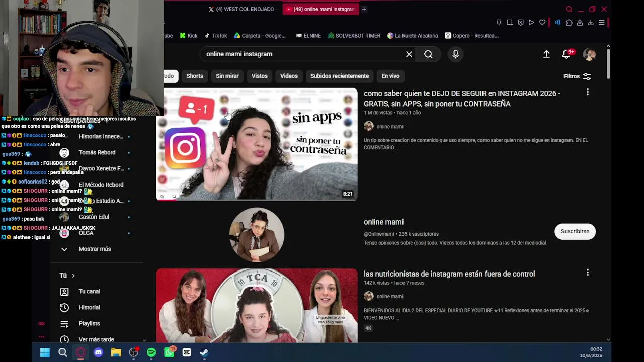Select the Videos filter chip
This screenshot has width=644, height=362.
[x=289, y=76]
